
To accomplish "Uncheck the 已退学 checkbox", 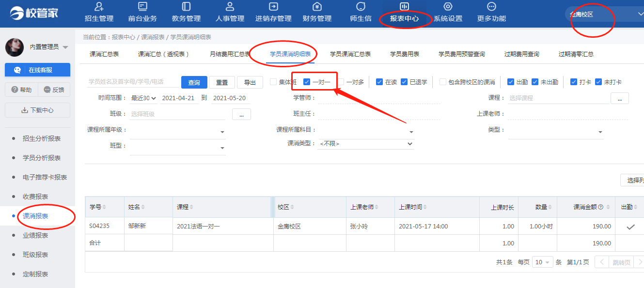I will [x=404, y=82].
